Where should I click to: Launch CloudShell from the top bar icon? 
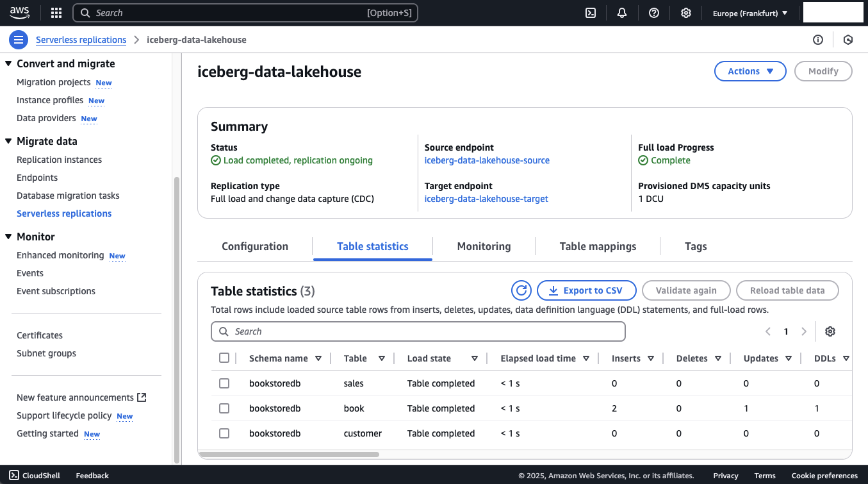pos(591,13)
